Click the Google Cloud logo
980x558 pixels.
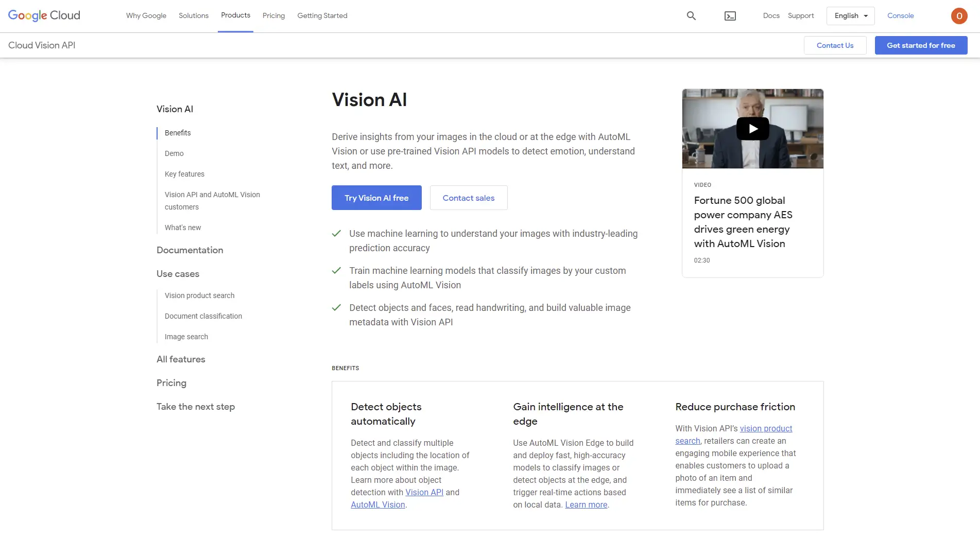44,15
